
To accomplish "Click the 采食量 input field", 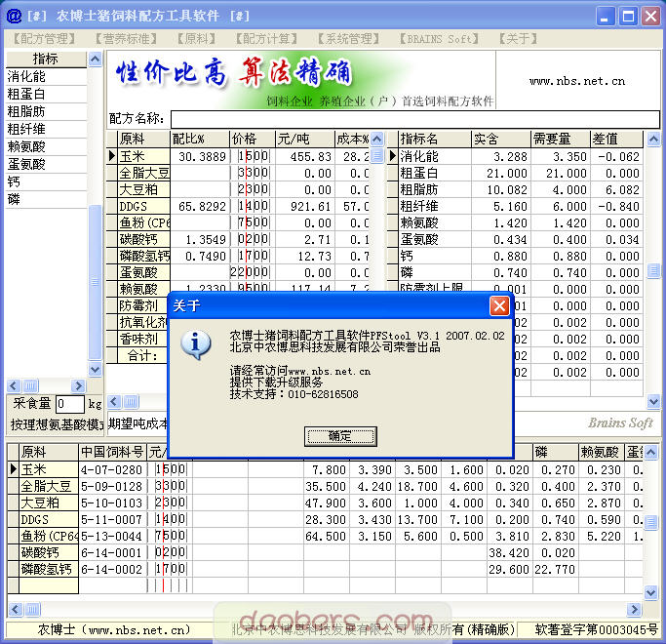I will pos(70,403).
